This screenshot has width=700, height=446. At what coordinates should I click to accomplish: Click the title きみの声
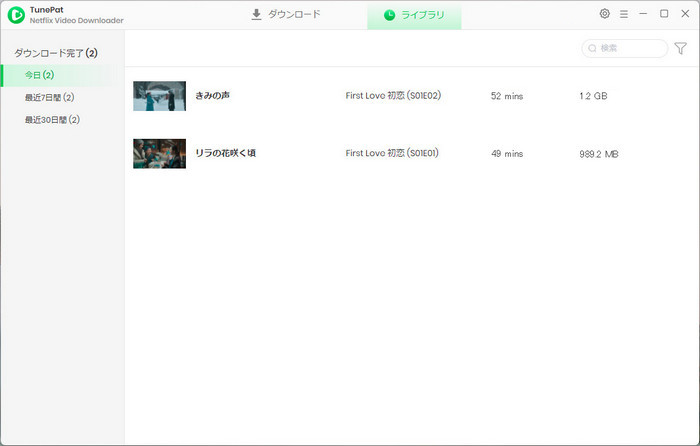pos(212,96)
